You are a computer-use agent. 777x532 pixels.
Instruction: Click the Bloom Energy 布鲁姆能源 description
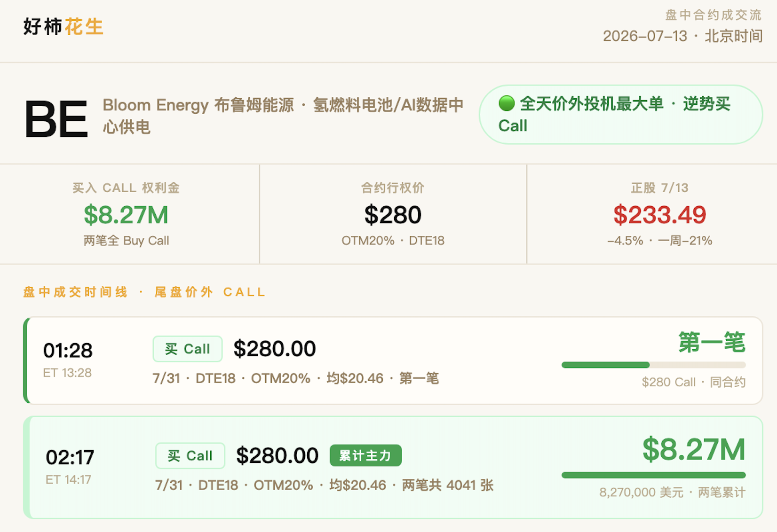(283, 116)
